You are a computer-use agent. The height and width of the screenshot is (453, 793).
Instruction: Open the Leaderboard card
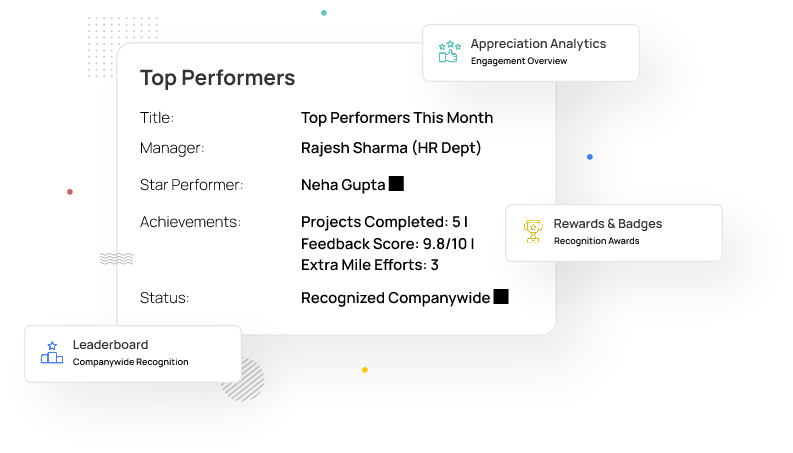pyautogui.click(x=133, y=353)
